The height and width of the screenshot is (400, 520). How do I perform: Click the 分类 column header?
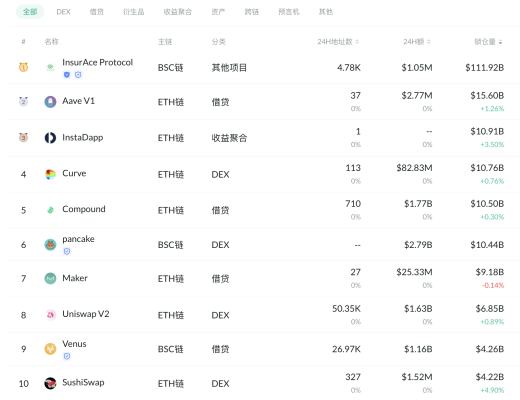click(x=218, y=42)
